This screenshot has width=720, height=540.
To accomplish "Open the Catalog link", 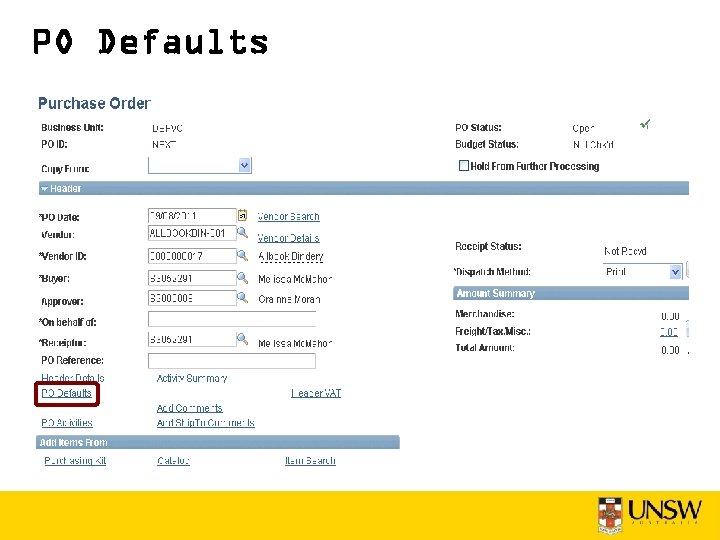I will click(x=173, y=460).
